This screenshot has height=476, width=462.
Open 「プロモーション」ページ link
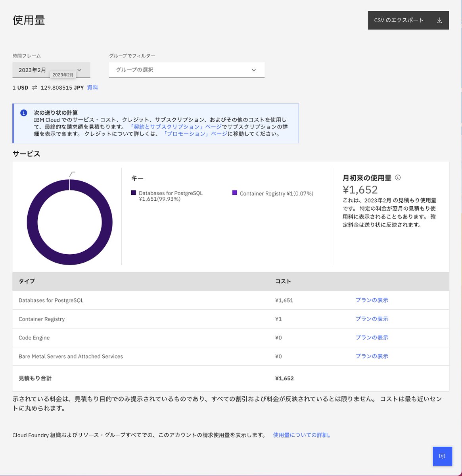click(195, 134)
